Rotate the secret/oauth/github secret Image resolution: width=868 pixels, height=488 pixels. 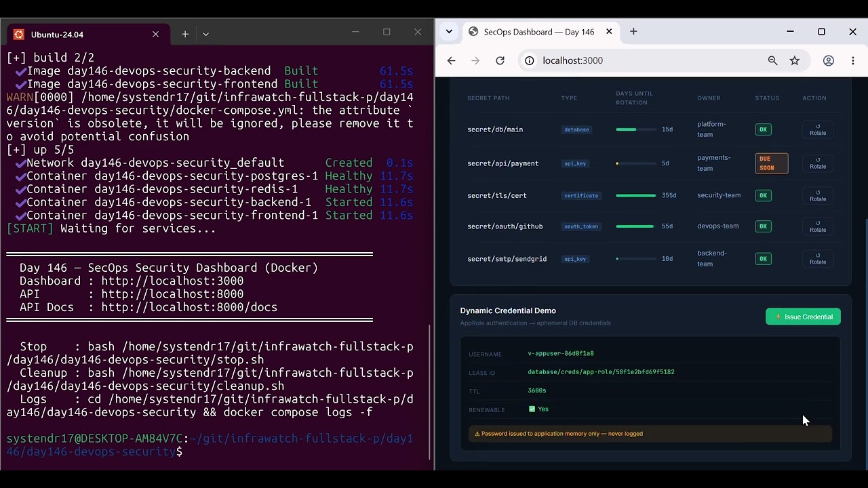817,226
